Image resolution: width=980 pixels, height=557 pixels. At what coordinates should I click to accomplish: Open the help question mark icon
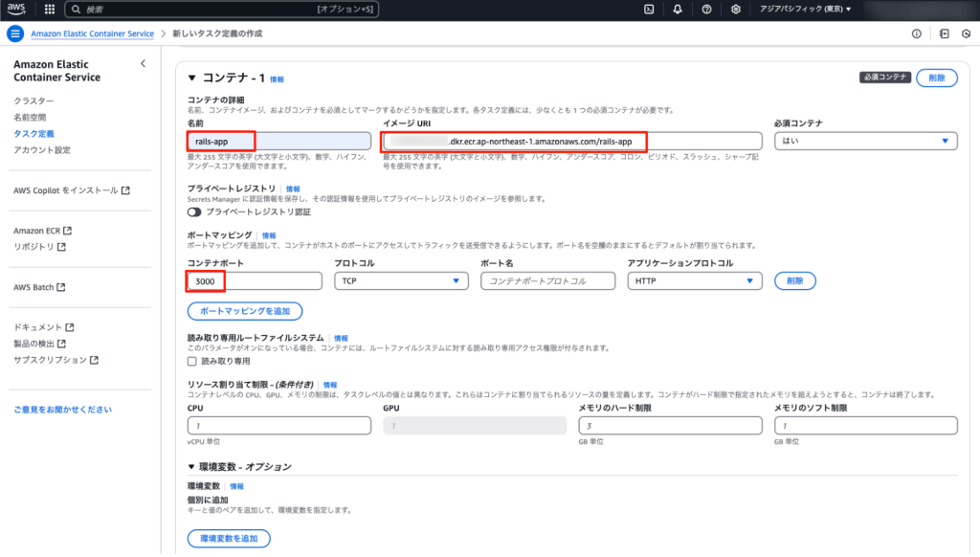[x=706, y=10]
